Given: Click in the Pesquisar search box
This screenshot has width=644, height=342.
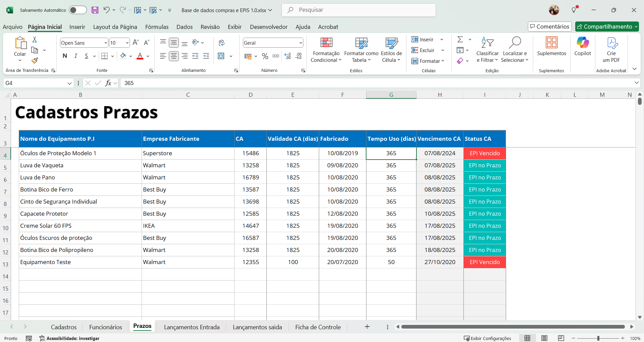Looking at the screenshot, I should click(359, 10).
